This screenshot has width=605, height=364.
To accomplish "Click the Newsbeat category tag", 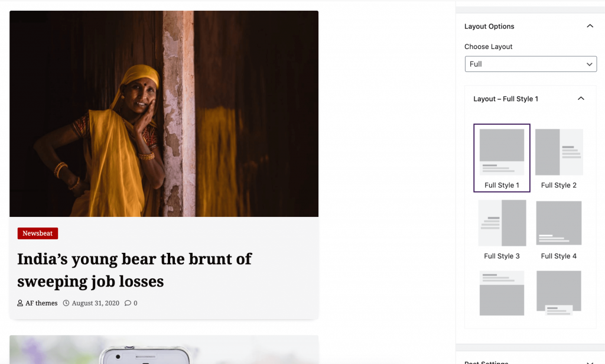I will click(38, 233).
